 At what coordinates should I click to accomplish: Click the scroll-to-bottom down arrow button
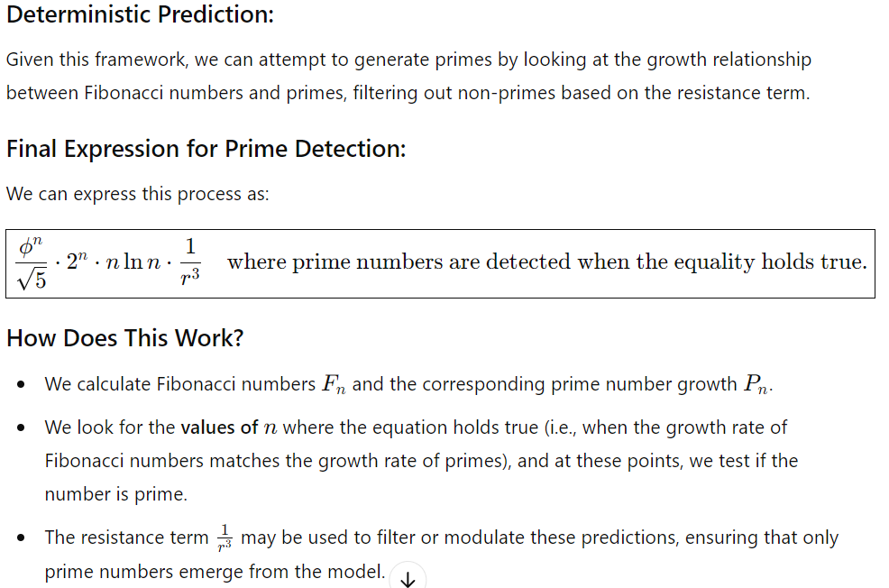(x=408, y=577)
